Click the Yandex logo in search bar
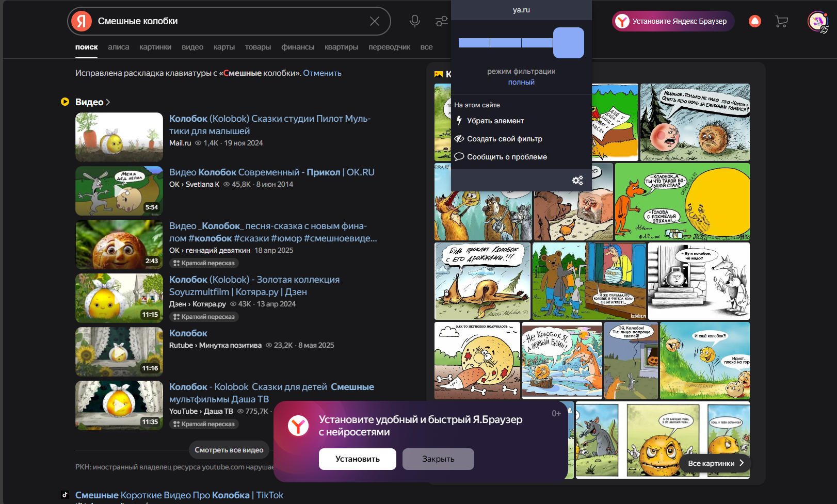Screen dimensions: 837x504 point(82,21)
